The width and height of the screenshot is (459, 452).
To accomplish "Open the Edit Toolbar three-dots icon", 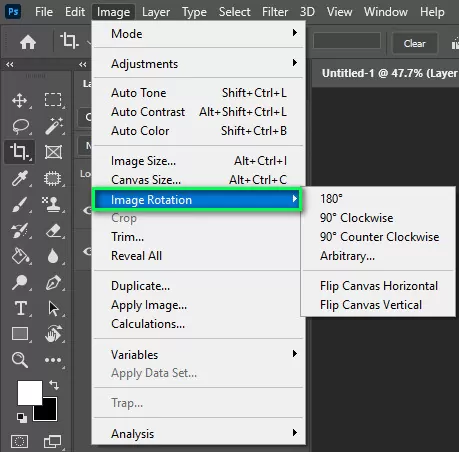I will pyautogui.click(x=53, y=360).
